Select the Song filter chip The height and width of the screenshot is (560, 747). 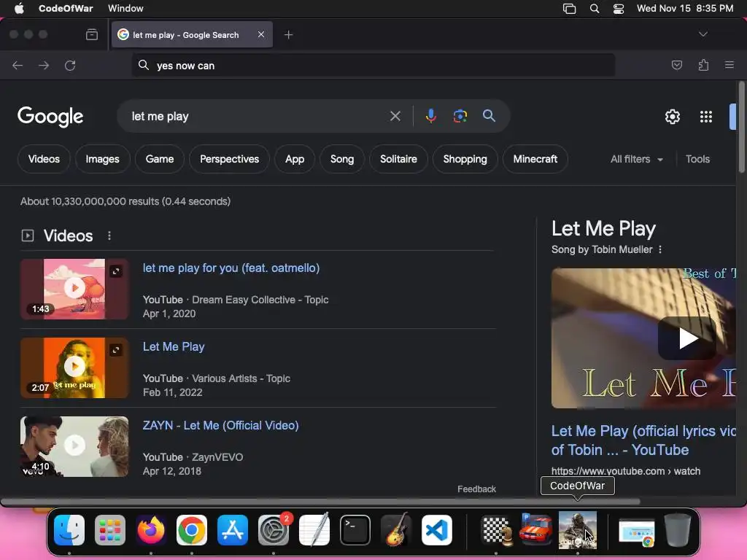point(342,159)
